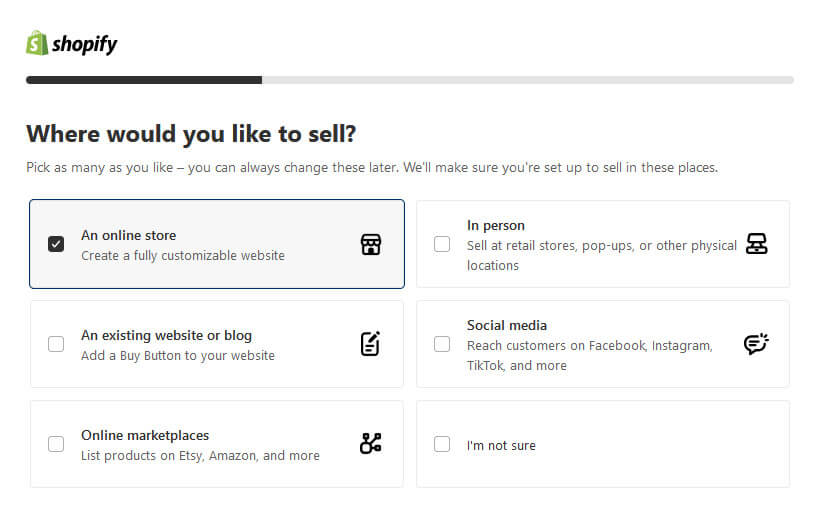Click the Add a Buy Button description
The width and height of the screenshot is (821, 531).
[177, 355]
